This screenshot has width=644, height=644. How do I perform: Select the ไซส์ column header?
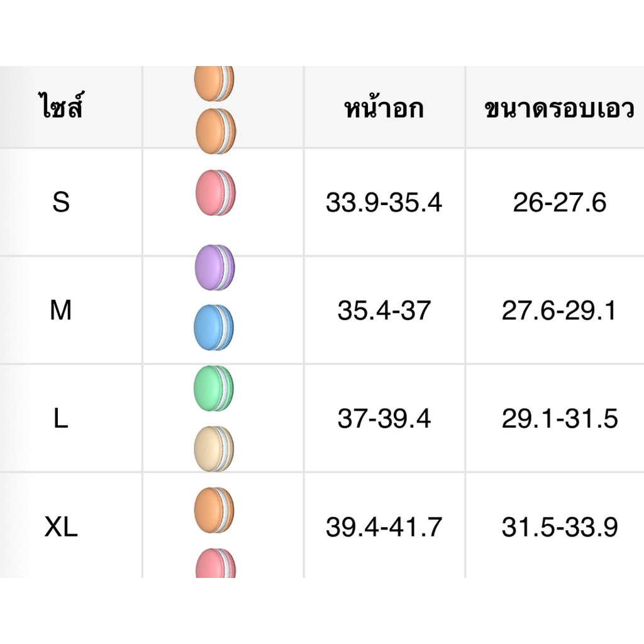click(61, 106)
